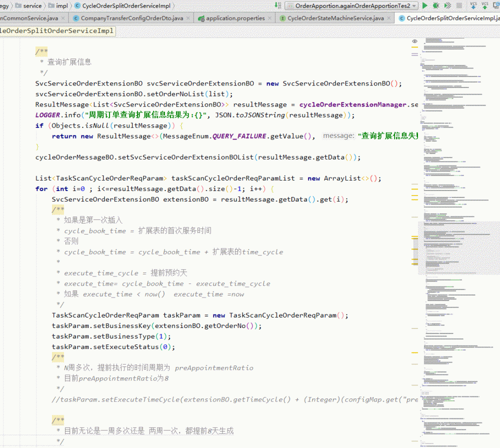Run with coverage icon

point(447,5)
